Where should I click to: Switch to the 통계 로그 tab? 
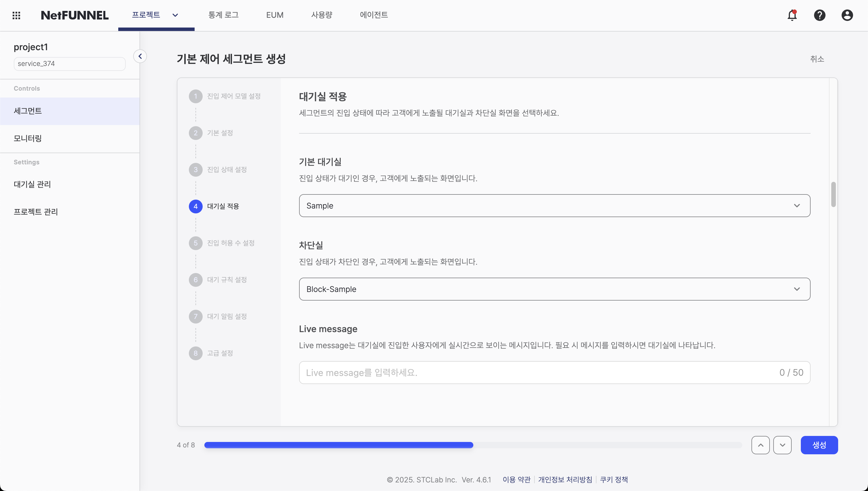[223, 15]
